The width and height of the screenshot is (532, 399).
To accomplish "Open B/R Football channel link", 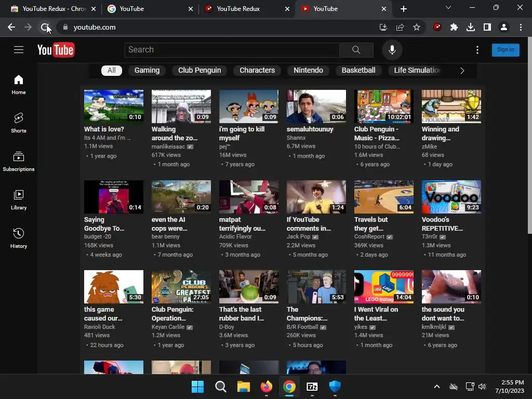I will point(302,327).
